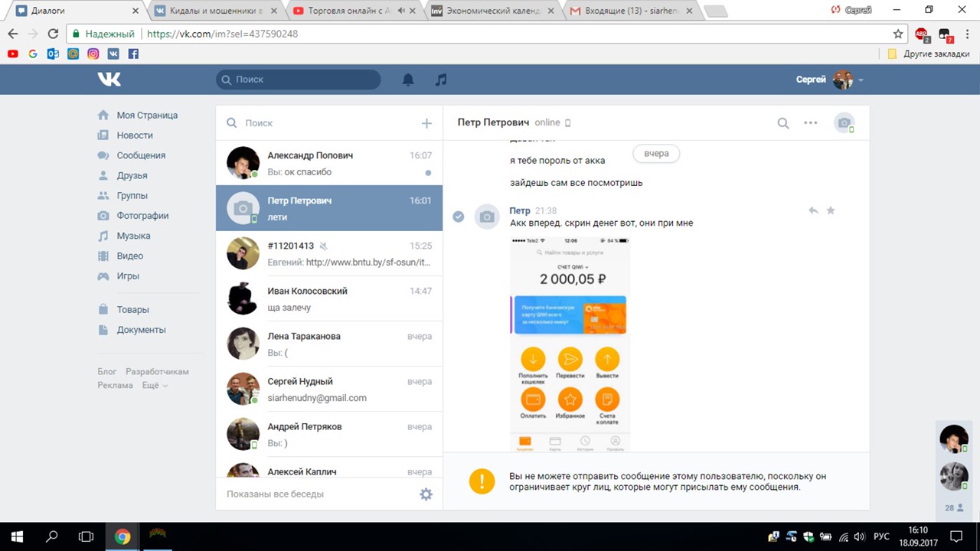This screenshot has height=551, width=980.
Task: Expand the Ещё footer links menu
Action: click(154, 386)
